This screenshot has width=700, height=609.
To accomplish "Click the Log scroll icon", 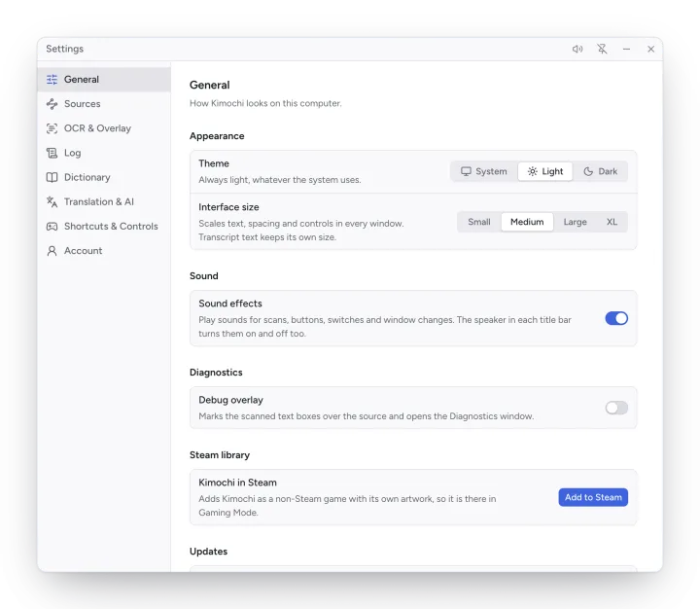I will click(x=52, y=154).
